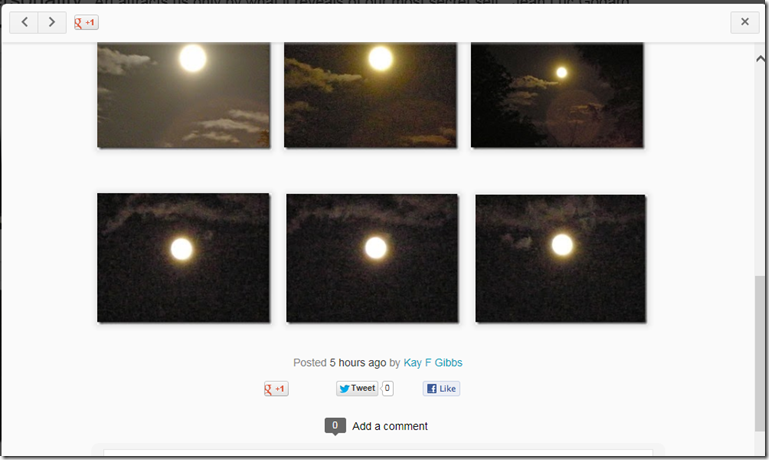Click the tweet count bubble
Screen dimensions: 769x460
pyautogui.click(x=387, y=388)
